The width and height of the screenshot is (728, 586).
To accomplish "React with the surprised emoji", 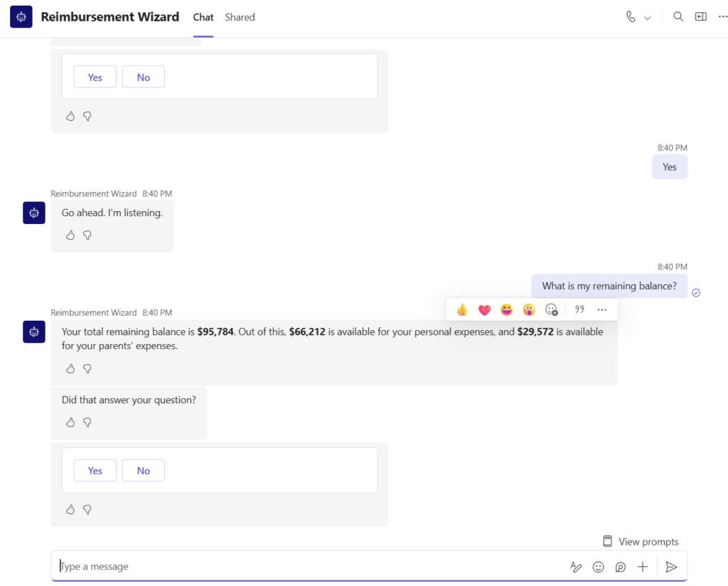I will [x=529, y=309].
